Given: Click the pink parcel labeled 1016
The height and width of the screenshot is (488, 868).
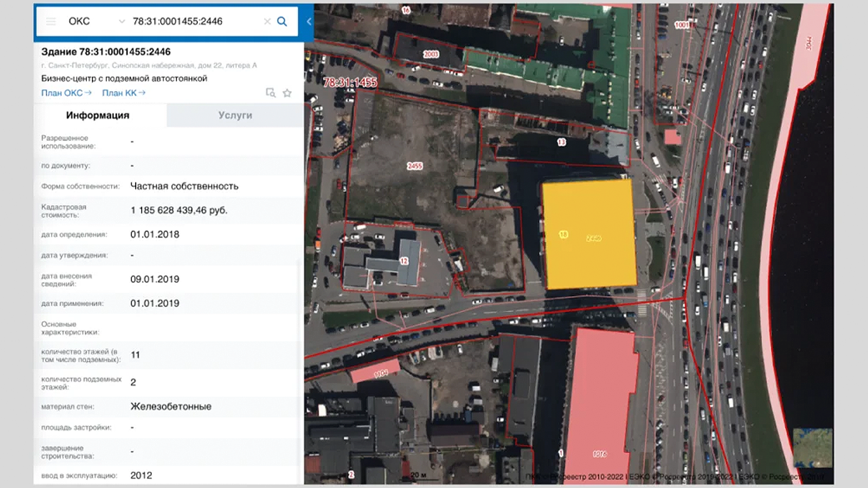Looking at the screenshot, I should pos(599,454).
